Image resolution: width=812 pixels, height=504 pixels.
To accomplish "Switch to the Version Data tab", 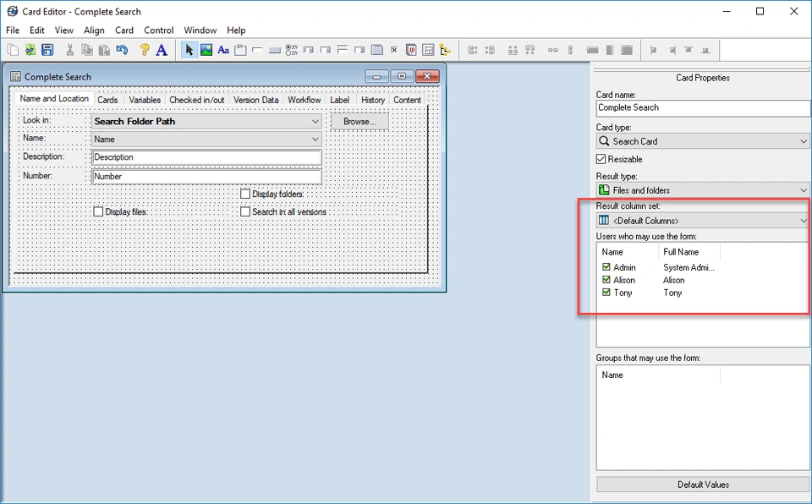I will [255, 99].
